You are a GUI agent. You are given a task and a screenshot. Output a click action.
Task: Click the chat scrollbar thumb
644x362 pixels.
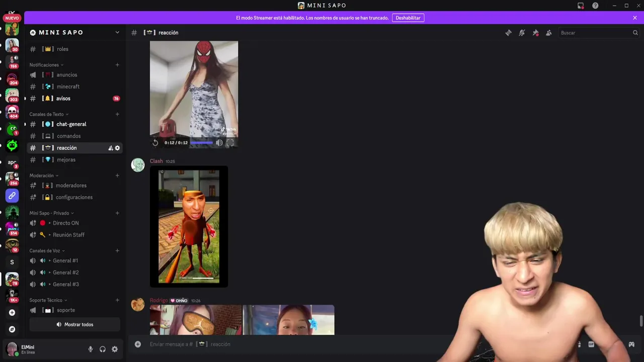tap(641, 321)
